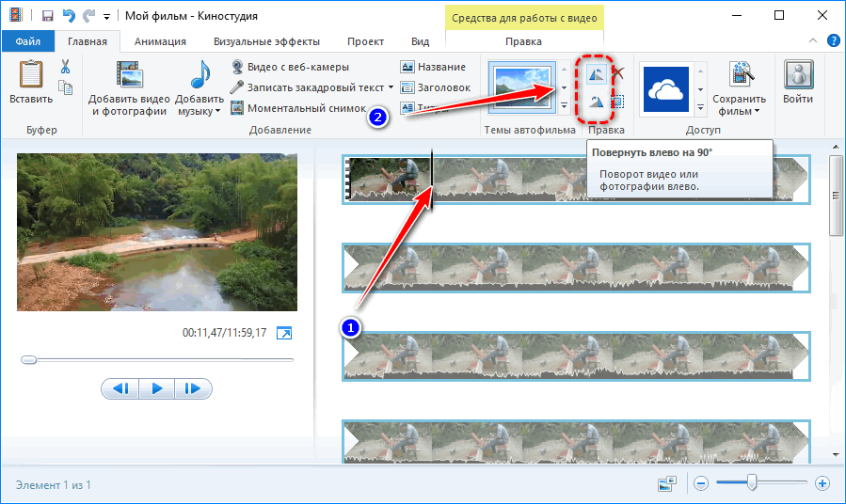Click the Movie Maker app icon in title bar
Image resolution: width=846 pixels, height=504 pixels.
click(16, 15)
